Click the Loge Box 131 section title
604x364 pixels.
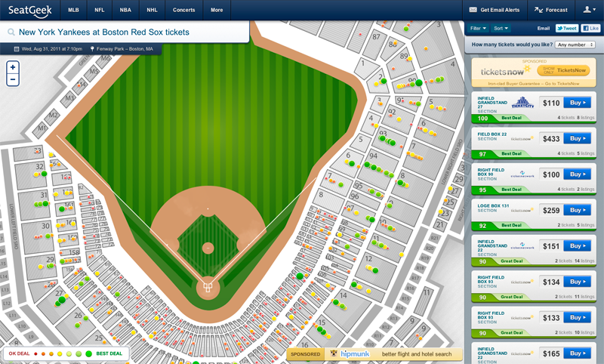pyautogui.click(x=493, y=205)
